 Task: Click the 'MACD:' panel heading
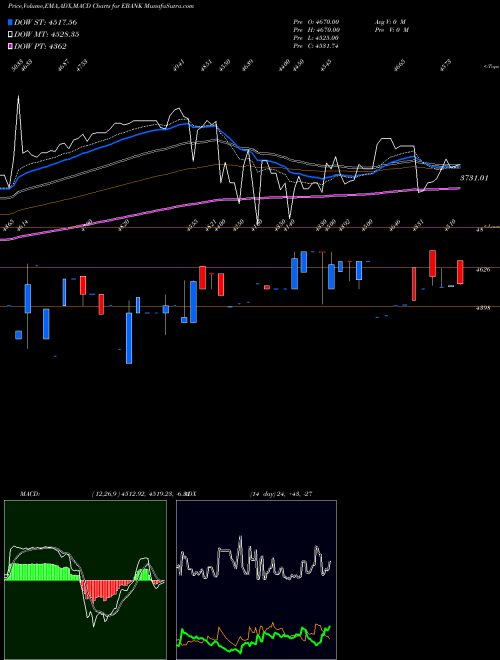click(30, 494)
